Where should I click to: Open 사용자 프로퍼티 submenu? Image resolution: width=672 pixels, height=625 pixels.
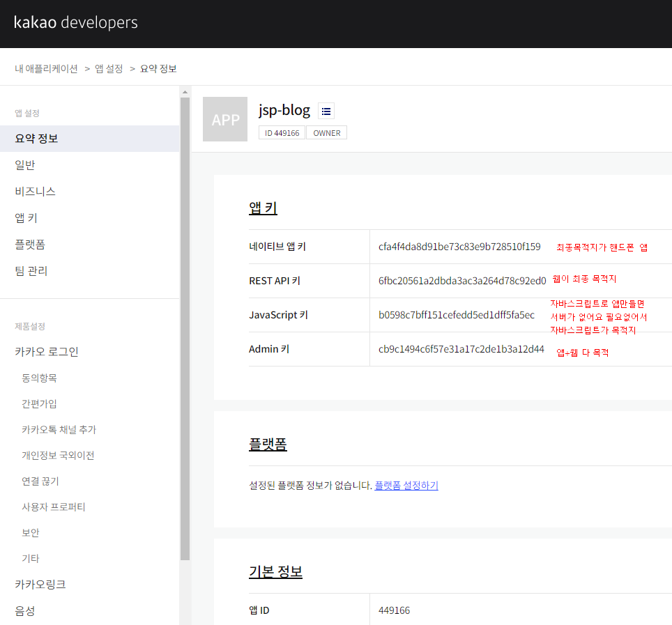54,507
